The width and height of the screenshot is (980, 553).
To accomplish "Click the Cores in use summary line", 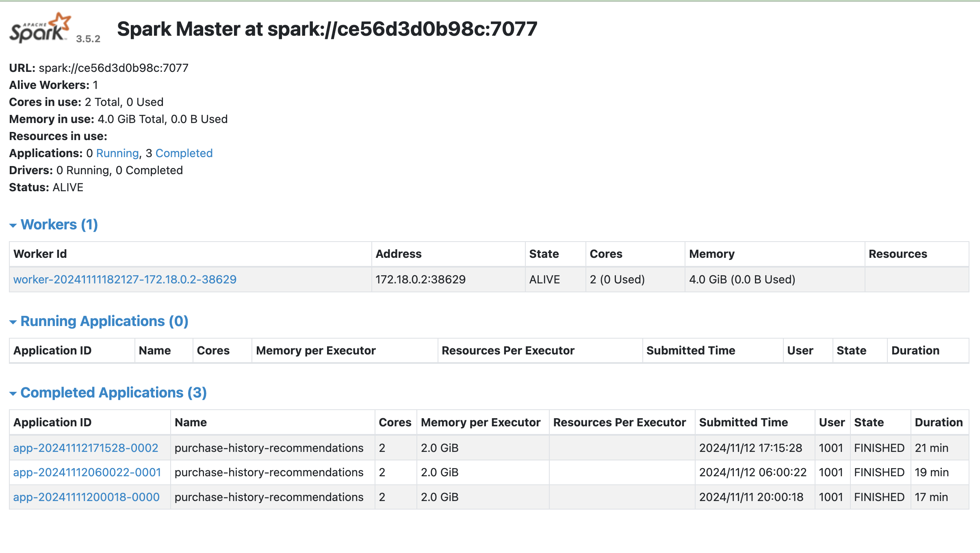I will [86, 102].
